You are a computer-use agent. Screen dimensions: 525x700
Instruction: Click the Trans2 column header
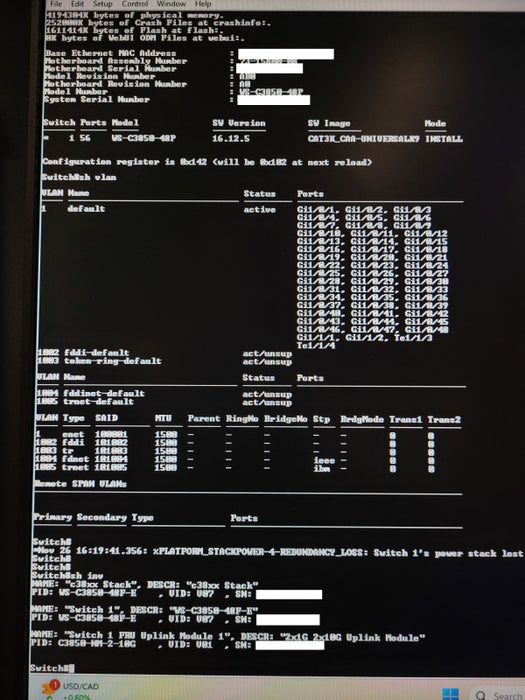[x=444, y=420]
